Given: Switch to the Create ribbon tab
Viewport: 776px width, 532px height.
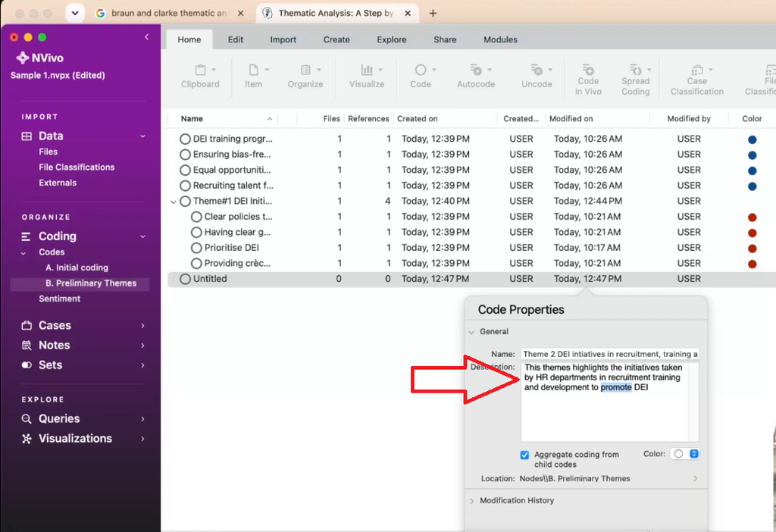Looking at the screenshot, I should pos(336,39).
